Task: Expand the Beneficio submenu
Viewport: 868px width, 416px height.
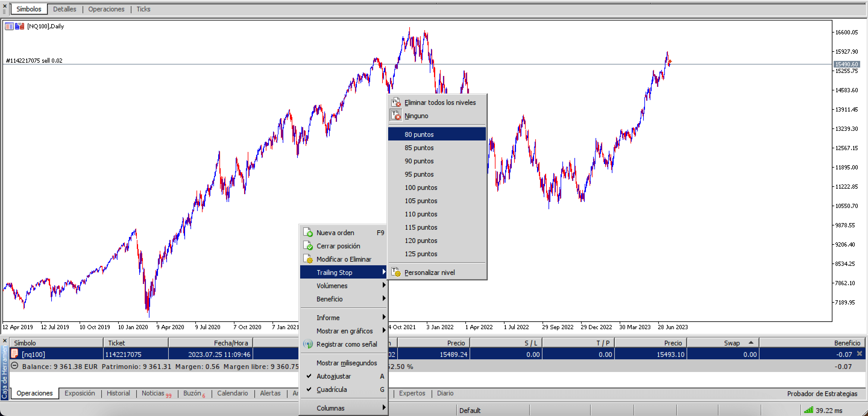Action: click(x=344, y=299)
